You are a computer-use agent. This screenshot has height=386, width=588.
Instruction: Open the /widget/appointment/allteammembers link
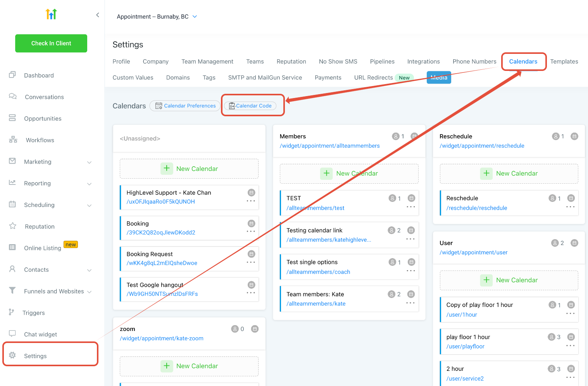[x=330, y=146]
